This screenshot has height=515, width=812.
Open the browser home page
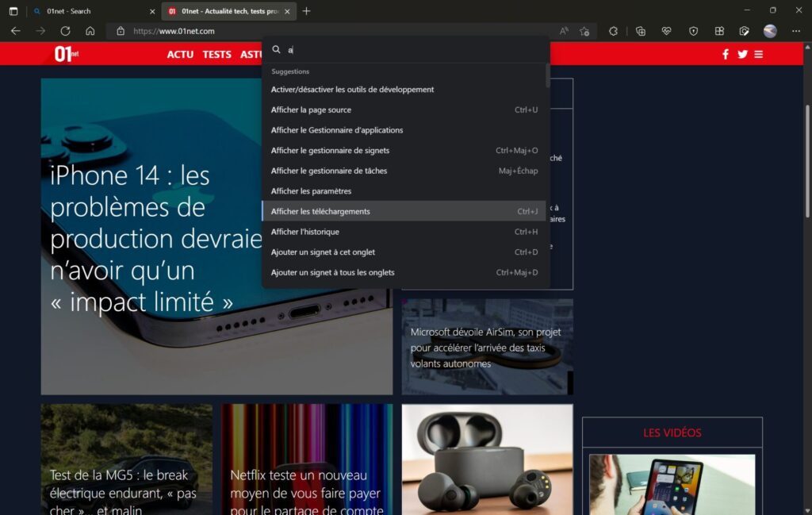tap(90, 31)
